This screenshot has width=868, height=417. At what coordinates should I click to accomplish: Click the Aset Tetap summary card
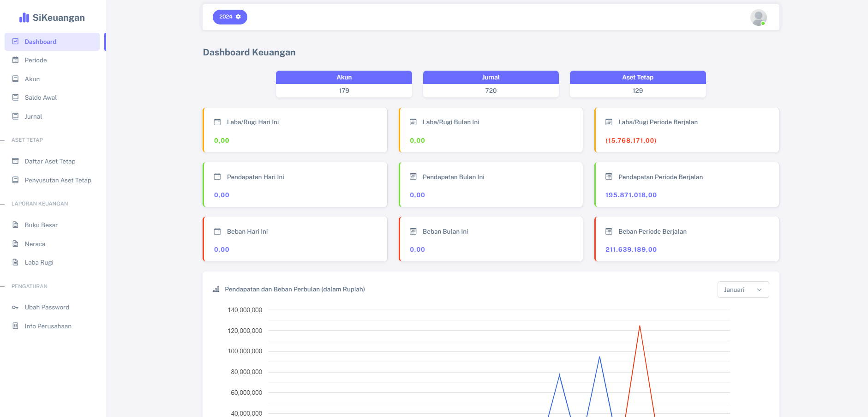click(637, 84)
